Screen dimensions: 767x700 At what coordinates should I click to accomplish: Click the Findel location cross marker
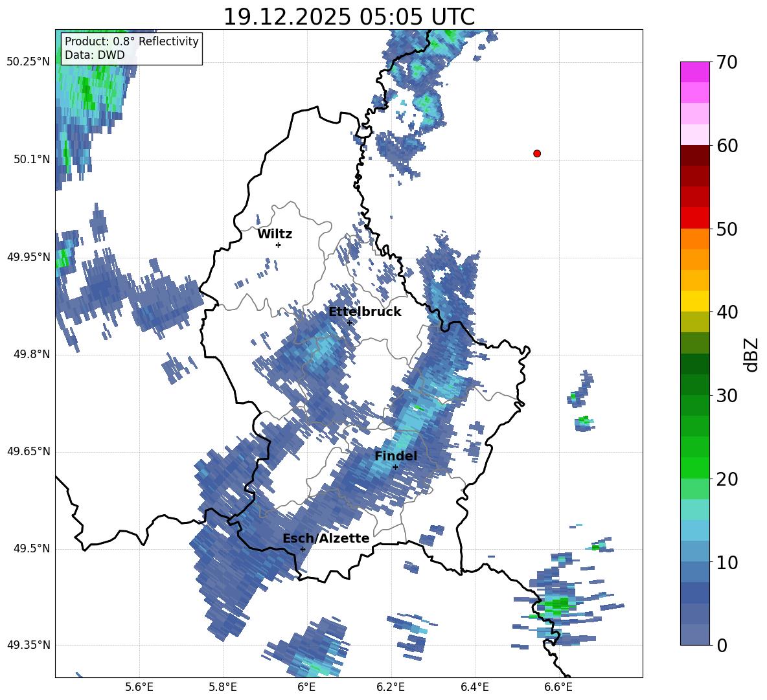[x=395, y=467]
